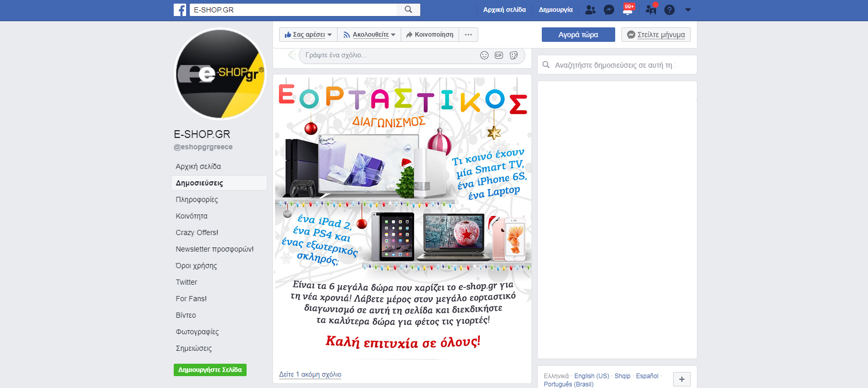
Task: Open the help question mark icon
Action: tap(669, 10)
